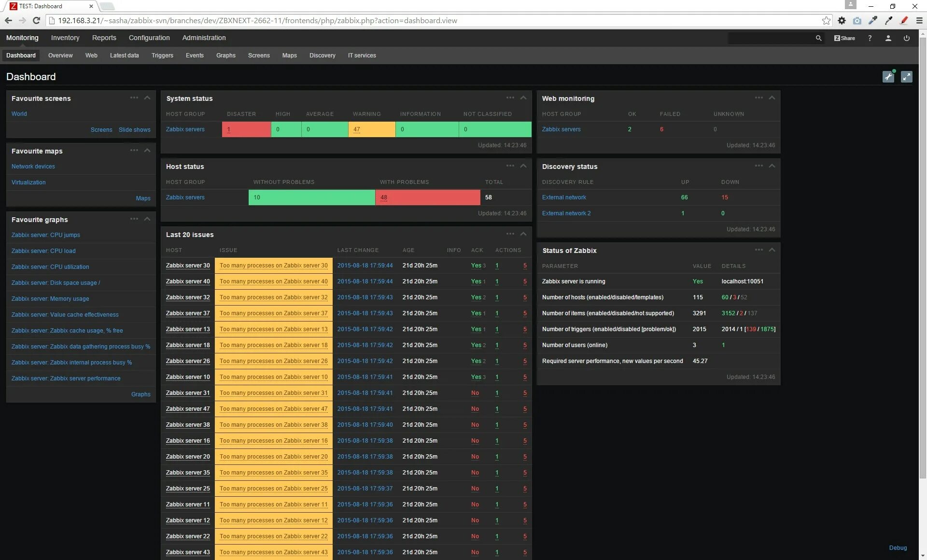Click the top search input field
Viewport: 927px width, 560px height.
770,38
